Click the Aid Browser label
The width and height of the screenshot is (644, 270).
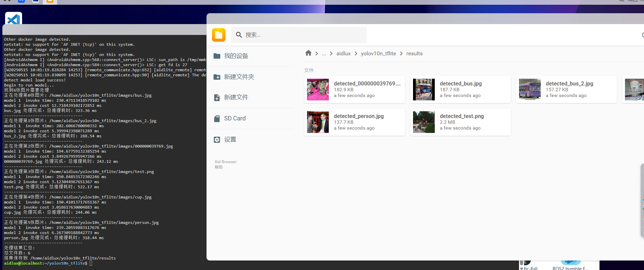pyautogui.click(x=226, y=162)
